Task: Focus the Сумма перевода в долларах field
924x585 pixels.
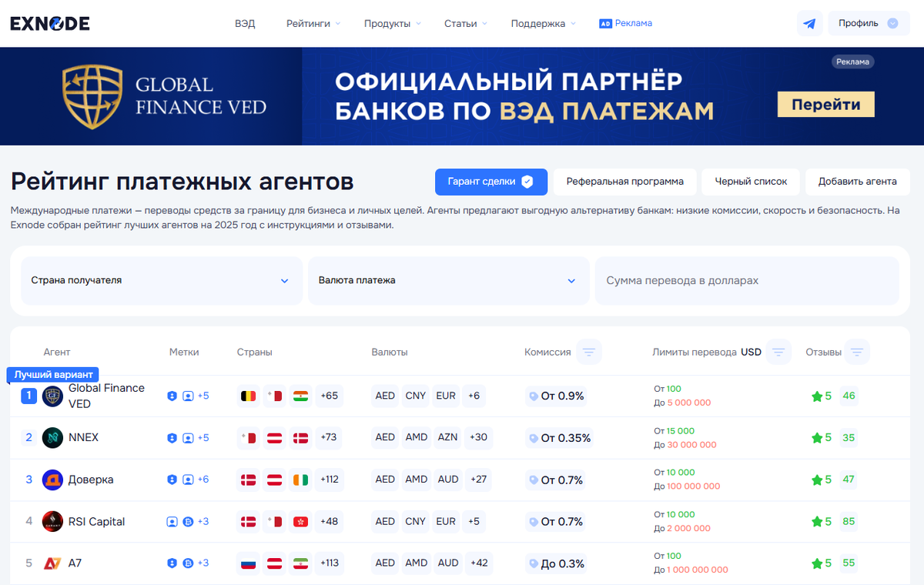Action: coord(747,281)
